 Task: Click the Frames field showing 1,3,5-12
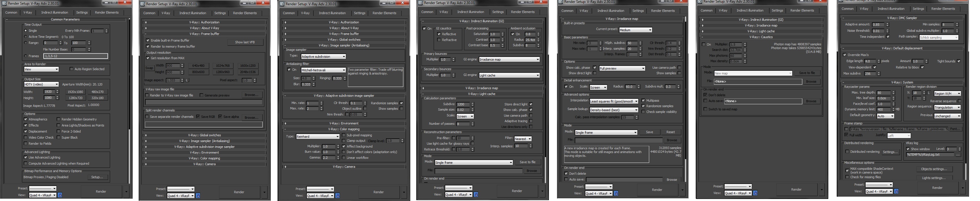click(76, 56)
